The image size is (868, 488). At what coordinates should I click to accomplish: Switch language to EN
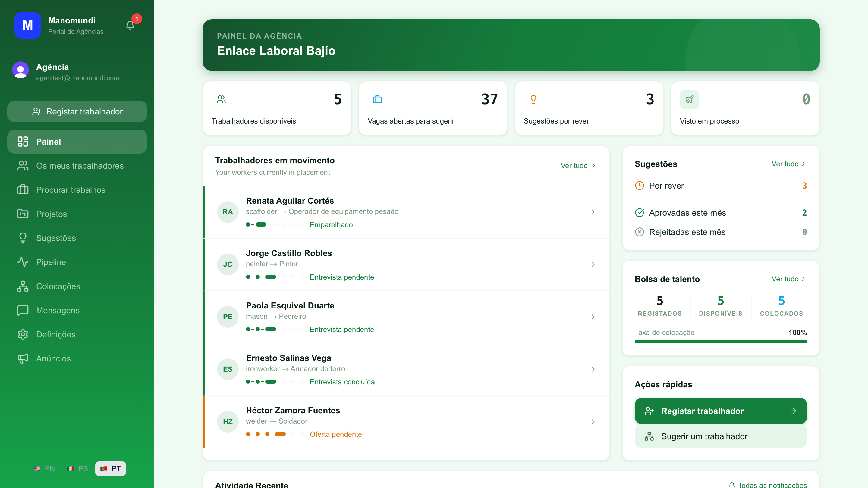click(x=45, y=468)
